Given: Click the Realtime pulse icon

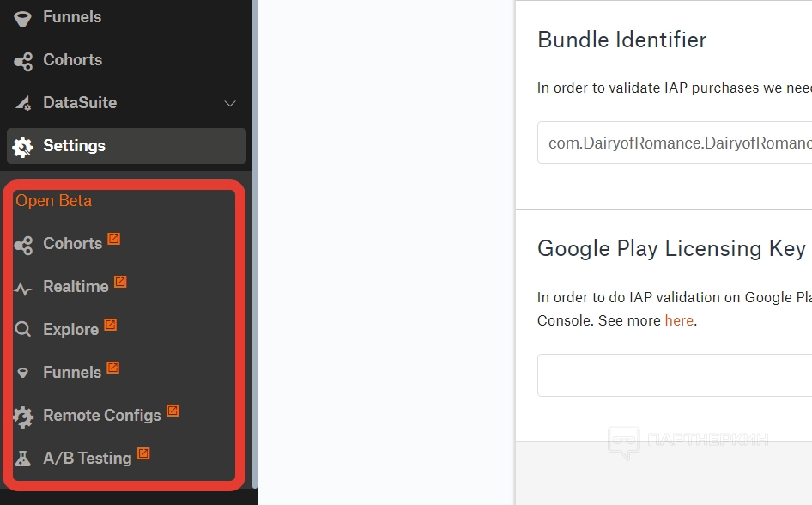Looking at the screenshot, I should 23,289.
